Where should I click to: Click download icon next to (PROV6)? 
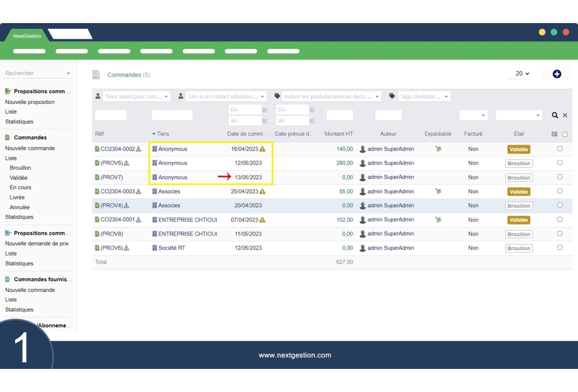127,248
